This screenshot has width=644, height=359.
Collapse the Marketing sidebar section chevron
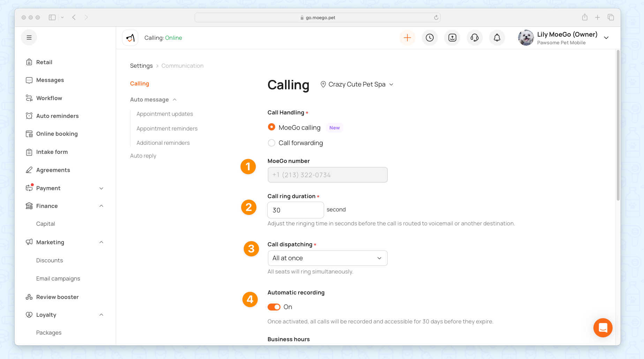tap(102, 242)
